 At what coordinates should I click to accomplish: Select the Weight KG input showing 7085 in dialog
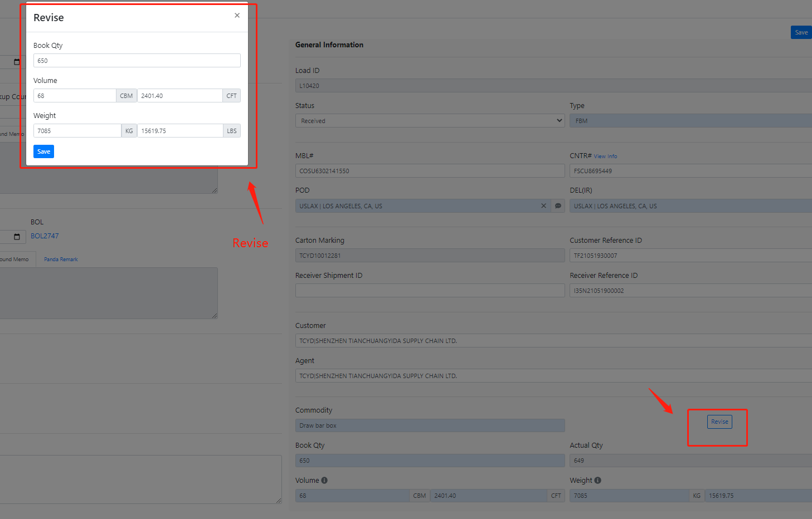coord(77,131)
